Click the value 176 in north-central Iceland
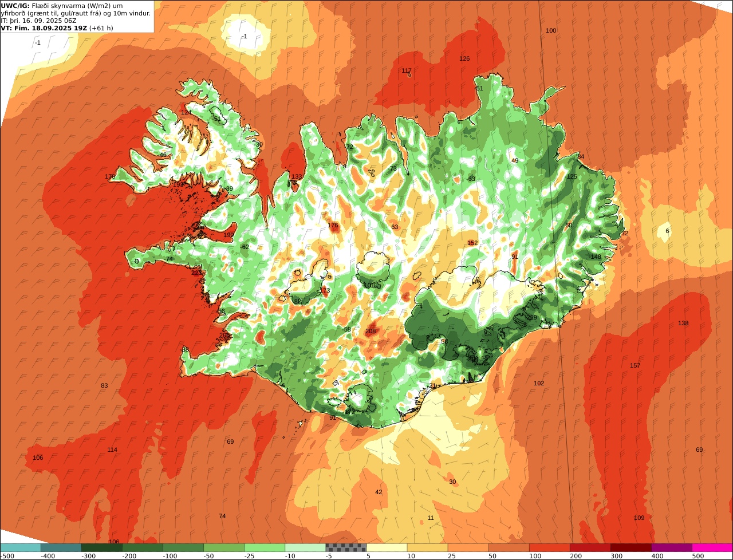 tap(333, 226)
